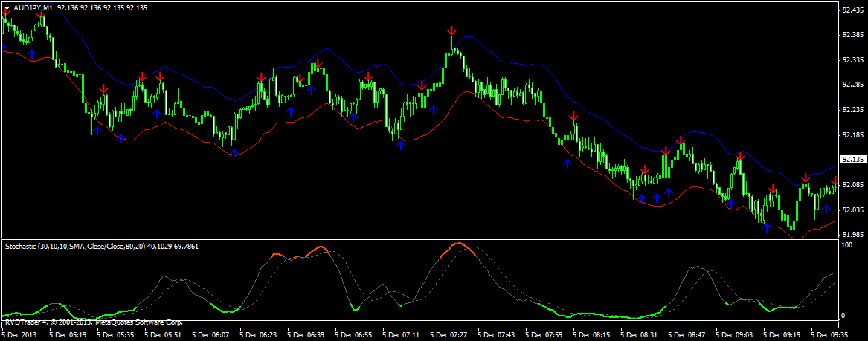Click the 5 Dec 05:51 time label
This screenshot has width=868, height=341.
(163, 334)
